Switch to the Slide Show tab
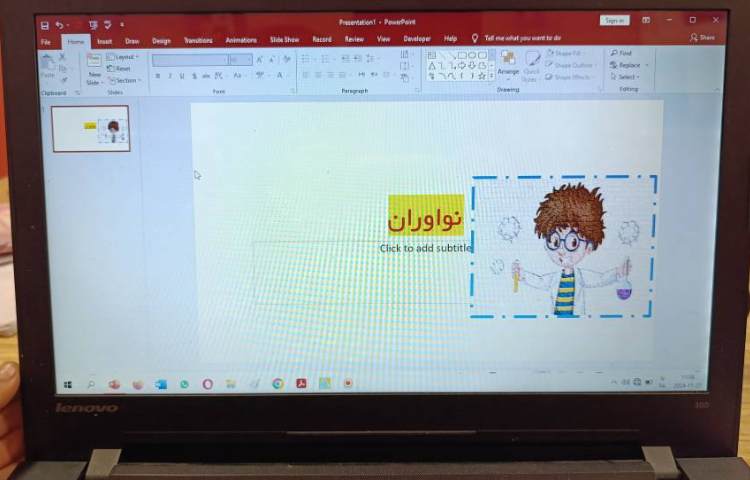This screenshot has height=480, width=750. (x=285, y=40)
